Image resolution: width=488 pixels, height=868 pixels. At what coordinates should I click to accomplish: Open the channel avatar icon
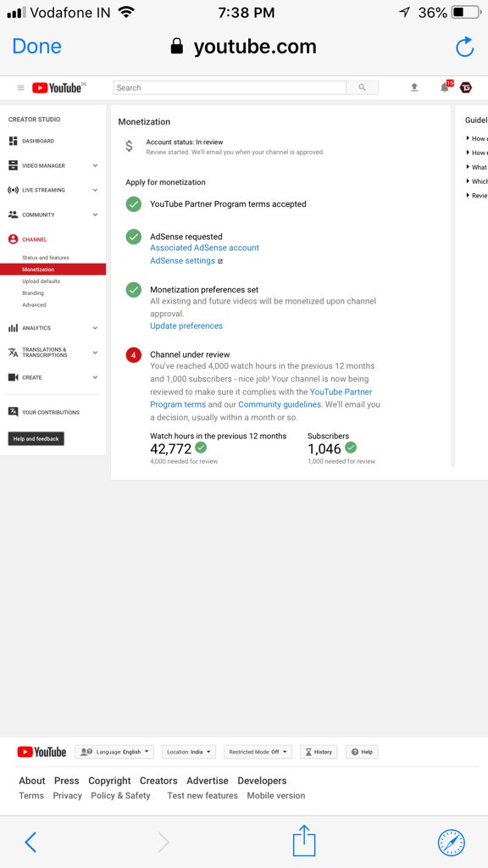(x=466, y=87)
